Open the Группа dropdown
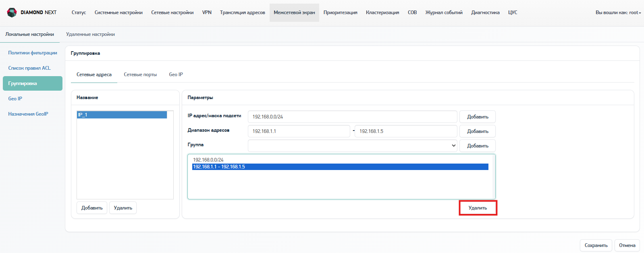 [x=353, y=145]
